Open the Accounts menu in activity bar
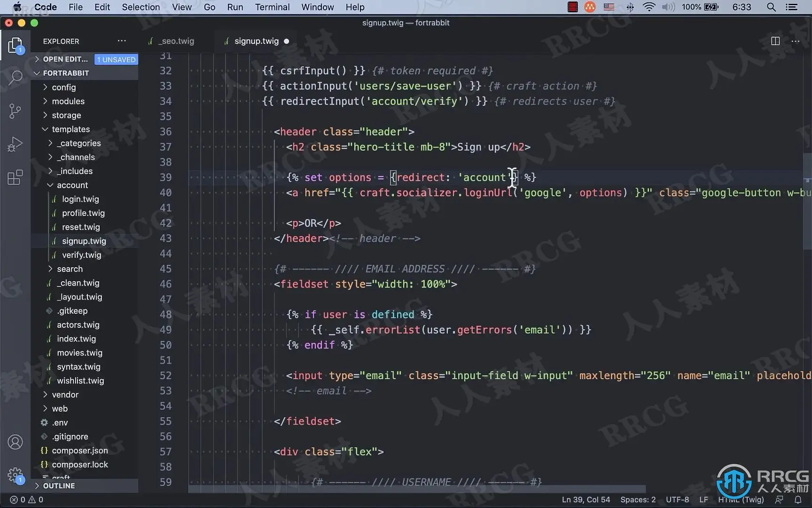This screenshot has width=812, height=508. point(15,442)
